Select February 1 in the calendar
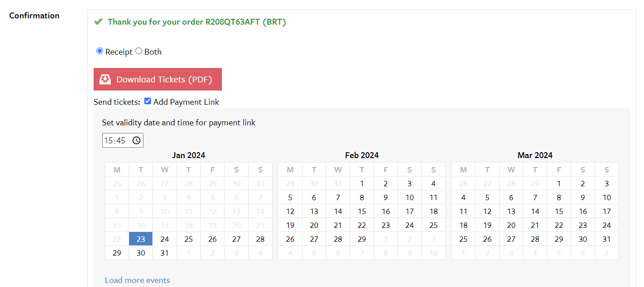This screenshot has height=287, width=644. coord(362,184)
